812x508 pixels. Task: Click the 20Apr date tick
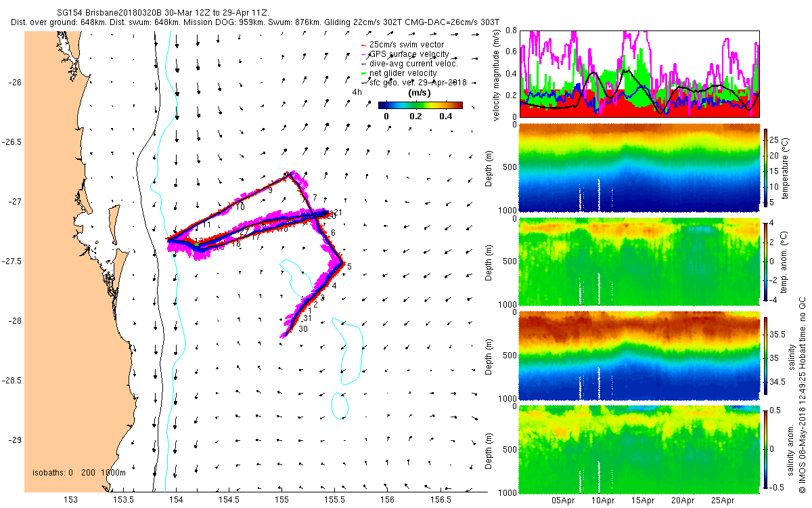(683, 501)
